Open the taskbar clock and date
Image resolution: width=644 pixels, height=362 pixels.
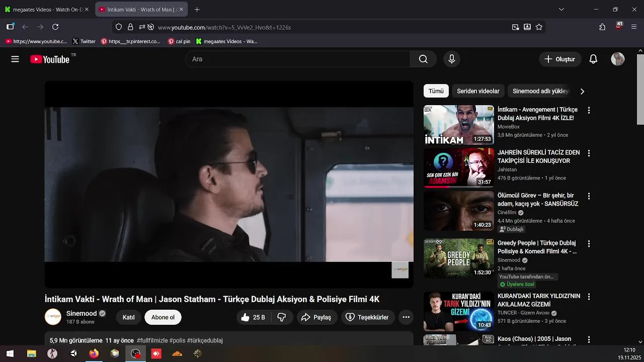pos(629,353)
